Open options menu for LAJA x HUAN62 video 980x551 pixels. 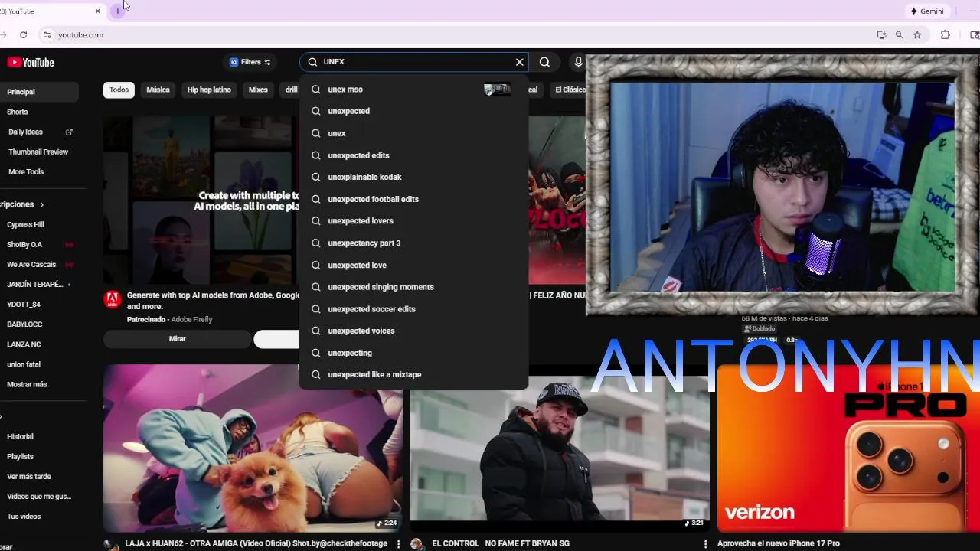point(398,544)
